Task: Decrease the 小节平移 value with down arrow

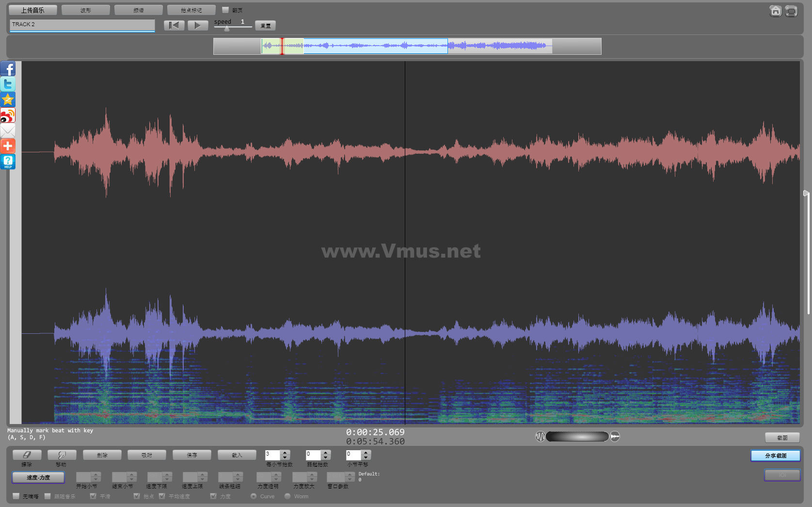Action: pyautogui.click(x=366, y=458)
